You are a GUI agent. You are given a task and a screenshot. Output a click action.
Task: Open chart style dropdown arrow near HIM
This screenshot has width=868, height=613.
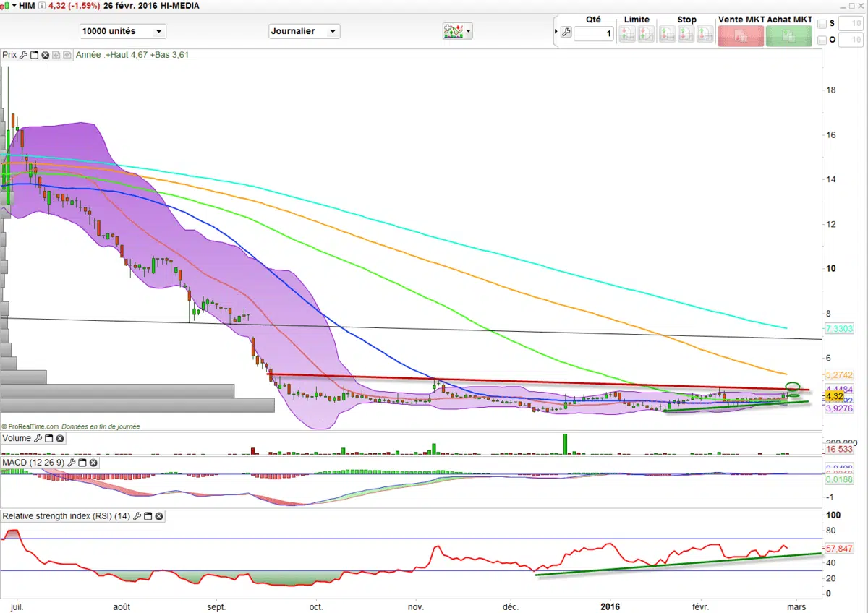(x=13, y=6)
